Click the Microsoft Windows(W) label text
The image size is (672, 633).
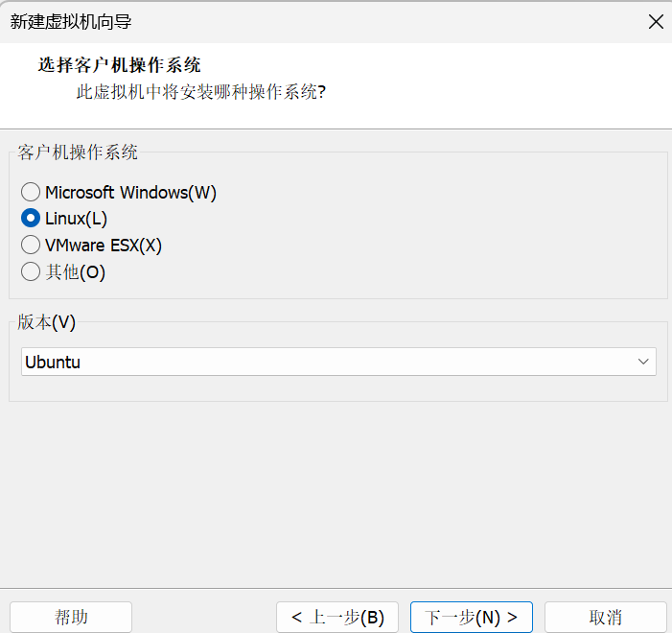pyautogui.click(x=130, y=193)
